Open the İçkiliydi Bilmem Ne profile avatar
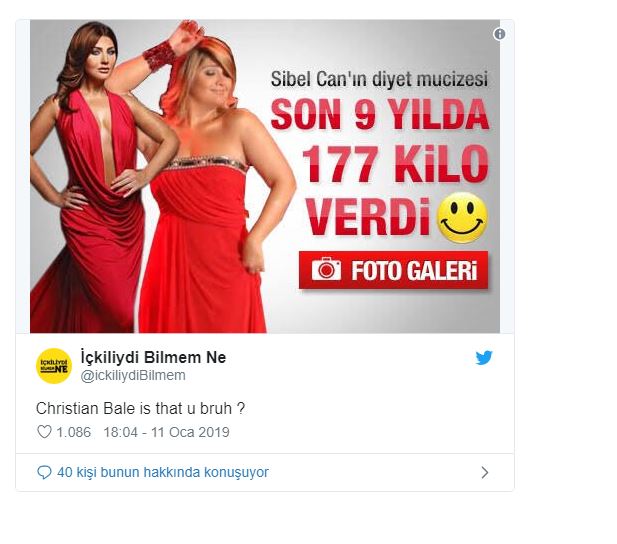 point(54,366)
